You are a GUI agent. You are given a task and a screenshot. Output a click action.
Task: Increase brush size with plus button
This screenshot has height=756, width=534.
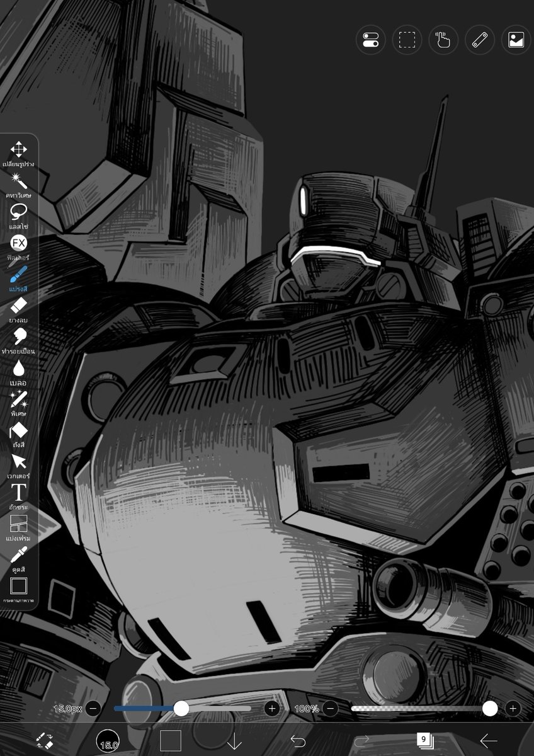tap(272, 709)
